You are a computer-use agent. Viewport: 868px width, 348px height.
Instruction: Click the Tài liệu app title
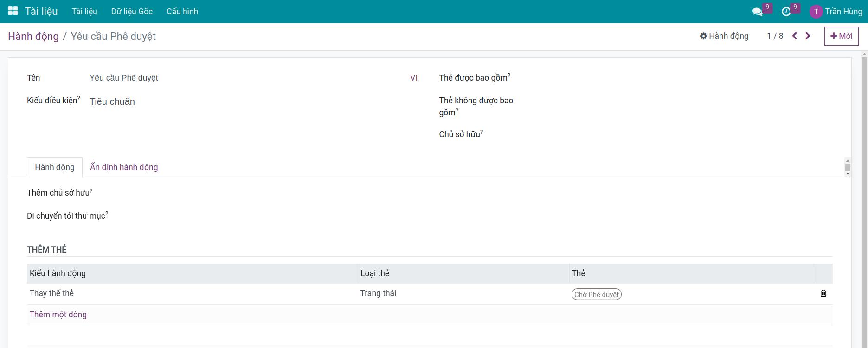pyautogui.click(x=41, y=12)
